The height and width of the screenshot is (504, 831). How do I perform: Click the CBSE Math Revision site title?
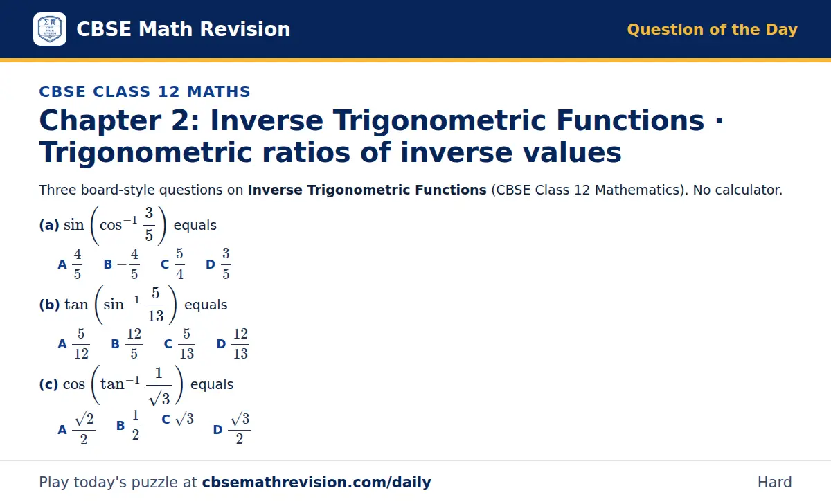tap(183, 29)
